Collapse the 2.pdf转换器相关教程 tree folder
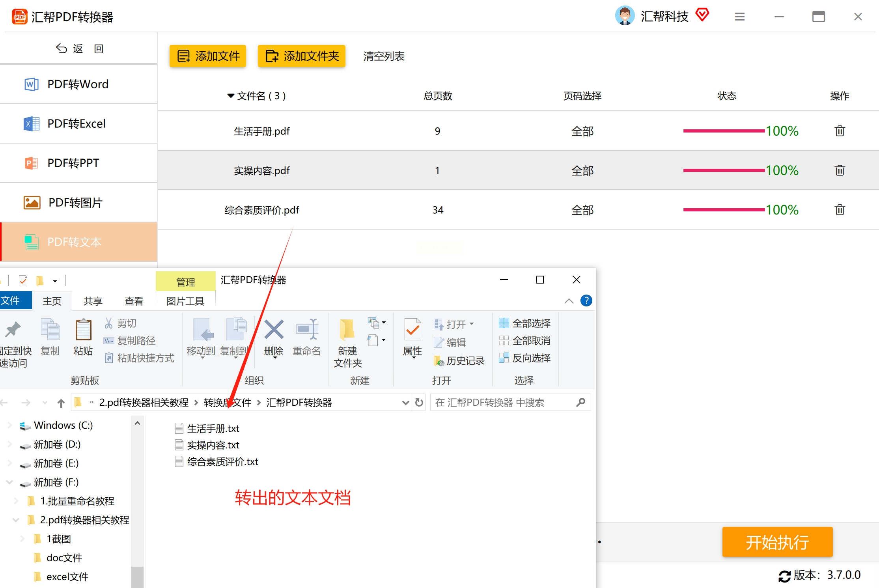 [16, 520]
